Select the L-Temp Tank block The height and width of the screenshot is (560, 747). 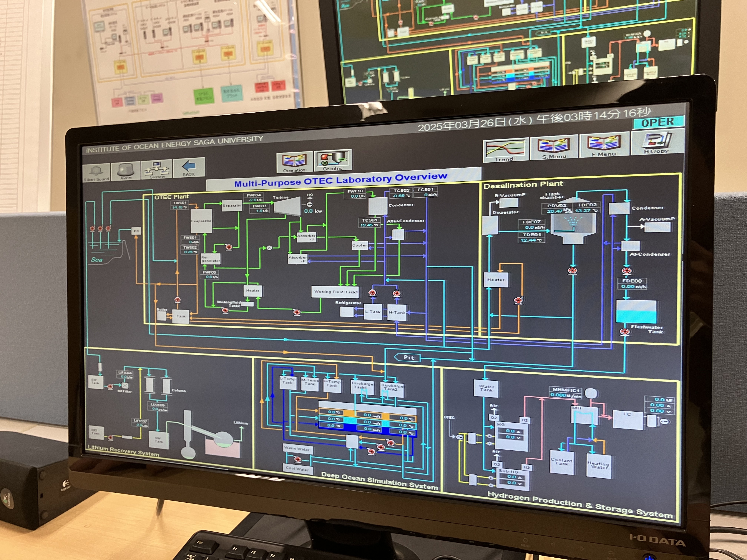[x=288, y=383]
